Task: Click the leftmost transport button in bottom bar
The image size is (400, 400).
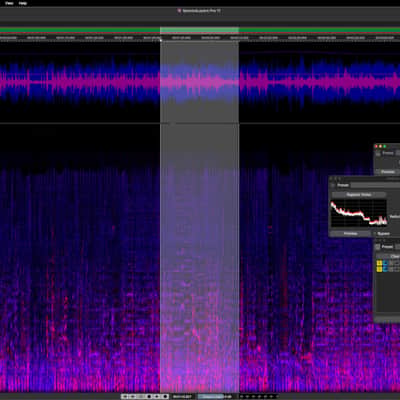Action: (x=124, y=396)
